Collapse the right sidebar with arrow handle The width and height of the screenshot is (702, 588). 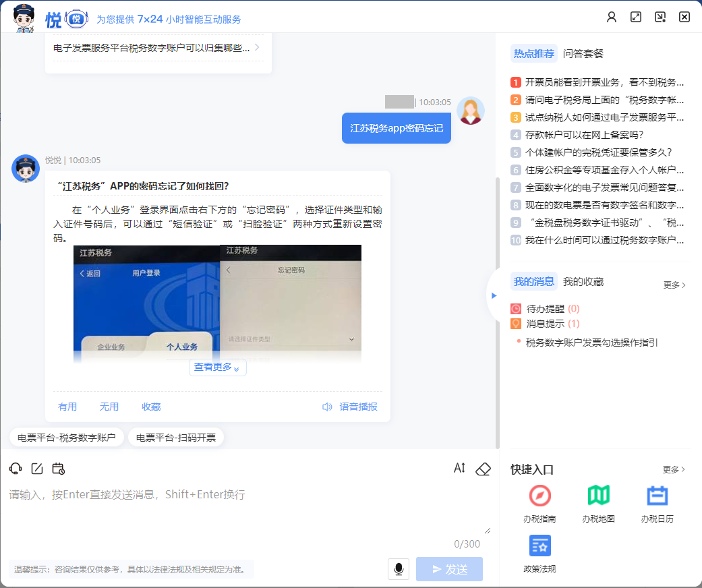click(x=494, y=295)
